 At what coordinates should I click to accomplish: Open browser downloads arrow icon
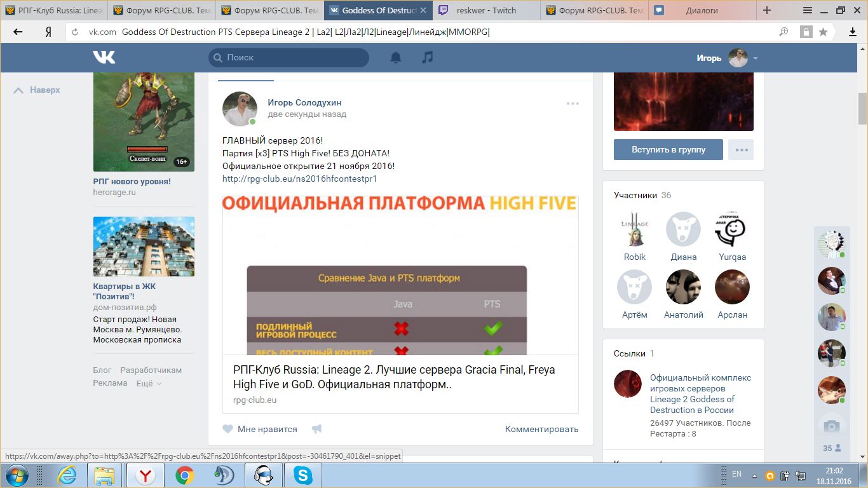[853, 32]
